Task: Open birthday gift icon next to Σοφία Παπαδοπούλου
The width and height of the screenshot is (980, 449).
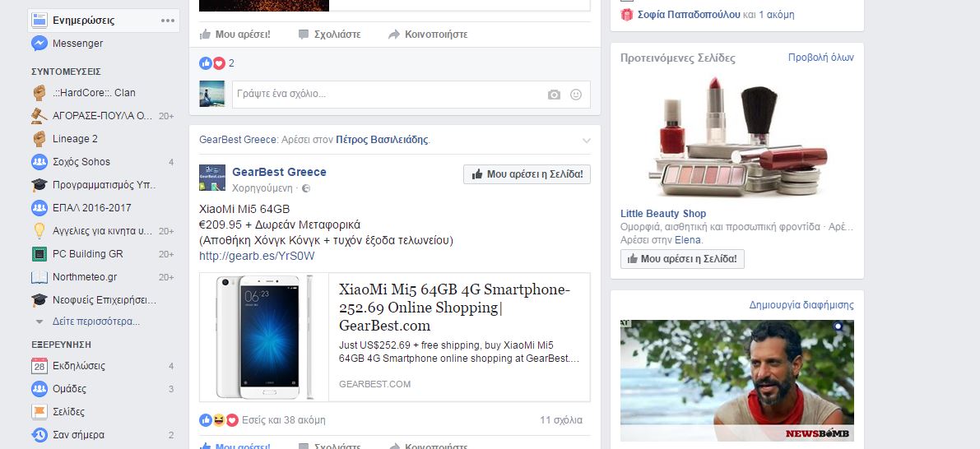Action: coord(627,14)
